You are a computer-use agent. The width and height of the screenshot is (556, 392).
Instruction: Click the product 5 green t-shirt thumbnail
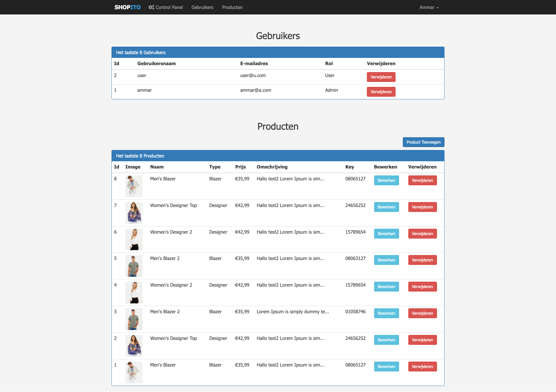pos(134,266)
